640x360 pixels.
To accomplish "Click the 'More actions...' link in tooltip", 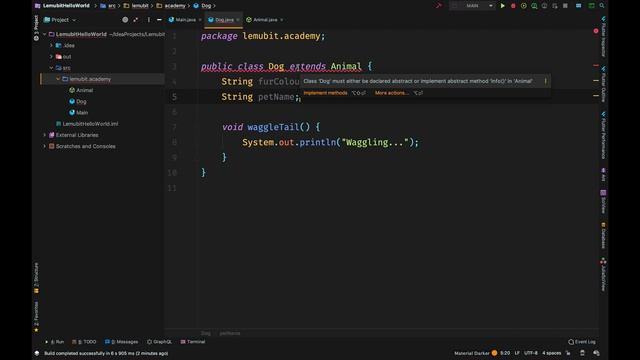I will 391,93.
